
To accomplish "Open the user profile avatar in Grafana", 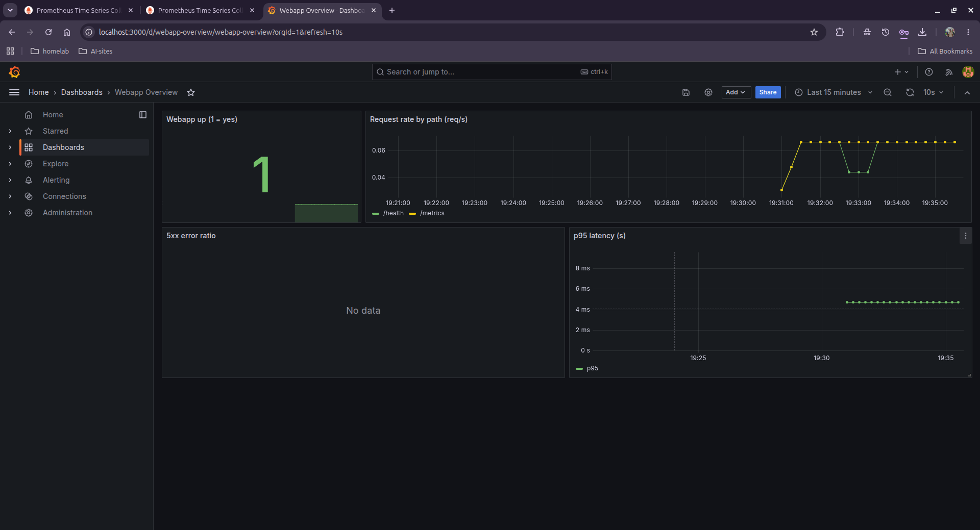I will click(x=968, y=72).
